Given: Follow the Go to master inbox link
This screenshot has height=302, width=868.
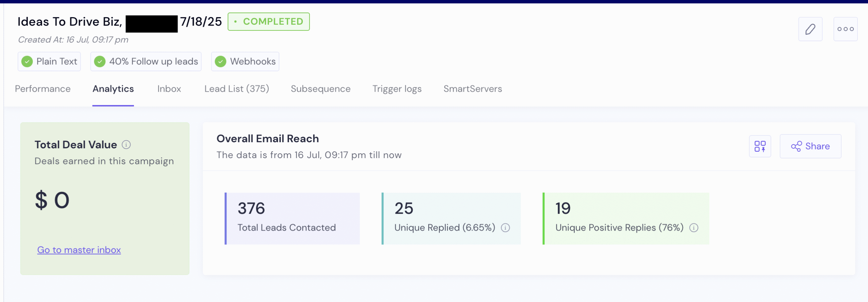Looking at the screenshot, I should coord(79,250).
